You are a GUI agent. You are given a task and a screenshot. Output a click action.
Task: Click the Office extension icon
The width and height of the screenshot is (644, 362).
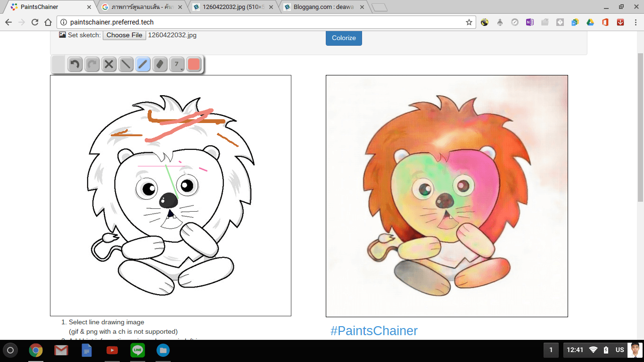605,22
